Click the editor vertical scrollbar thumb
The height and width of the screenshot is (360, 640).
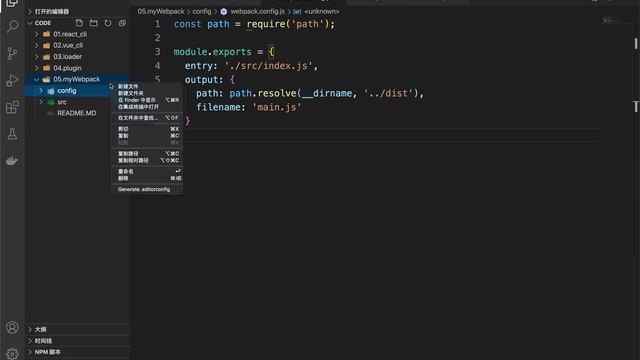coord(636,43)
